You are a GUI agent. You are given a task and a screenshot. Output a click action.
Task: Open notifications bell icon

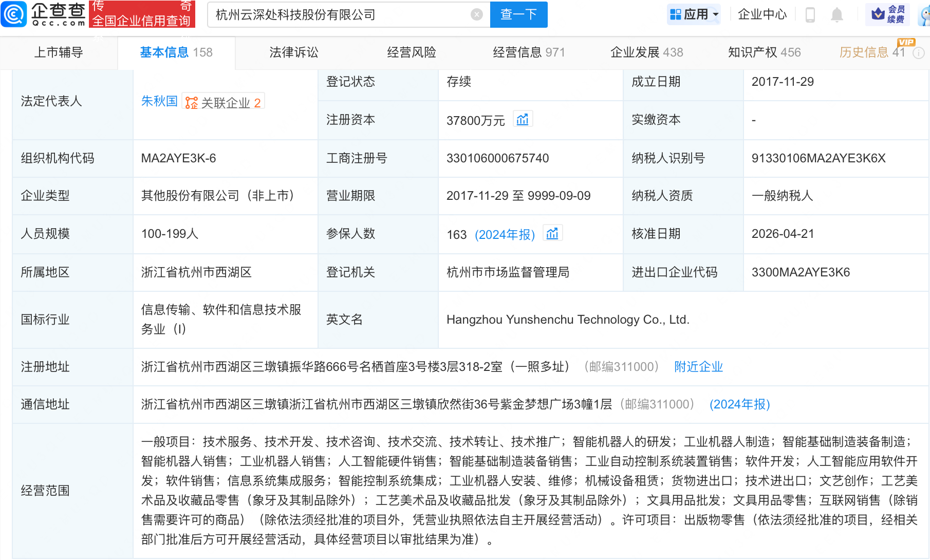836,15
